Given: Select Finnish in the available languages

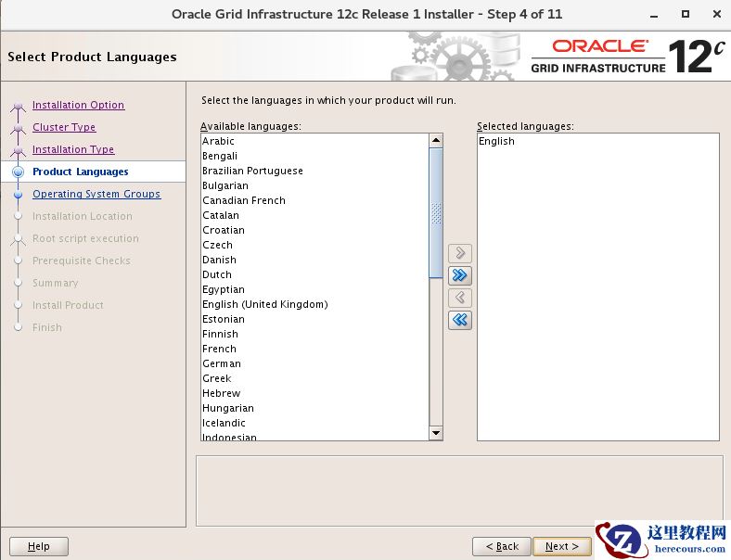Looking at the screenshot, I should [314, 334].
